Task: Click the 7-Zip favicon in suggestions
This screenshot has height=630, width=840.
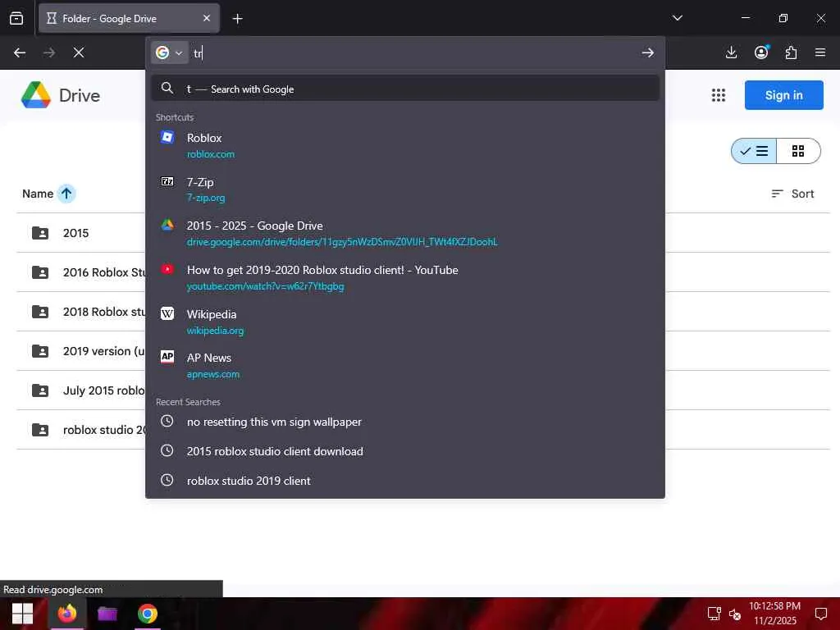Action: pyautogui.click(x=167, y=181)
